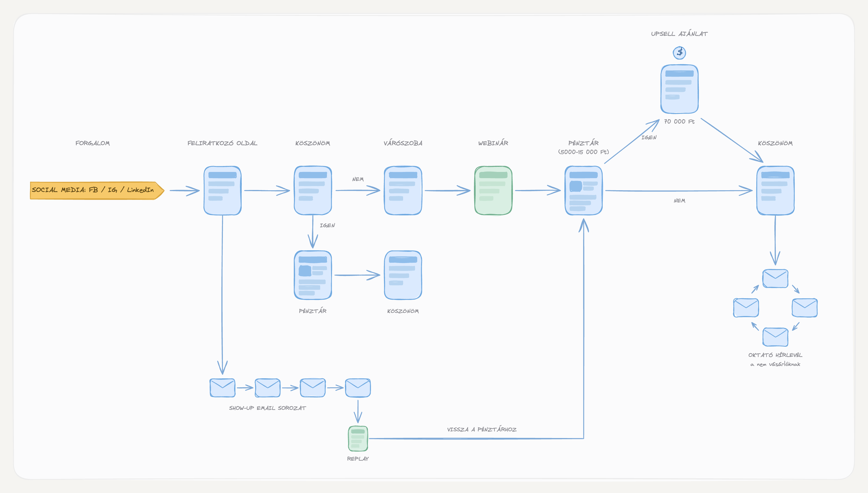Click the right envelope in newsletter cycle
Viewport: 868px width, 493px height.
pos(805,308)
